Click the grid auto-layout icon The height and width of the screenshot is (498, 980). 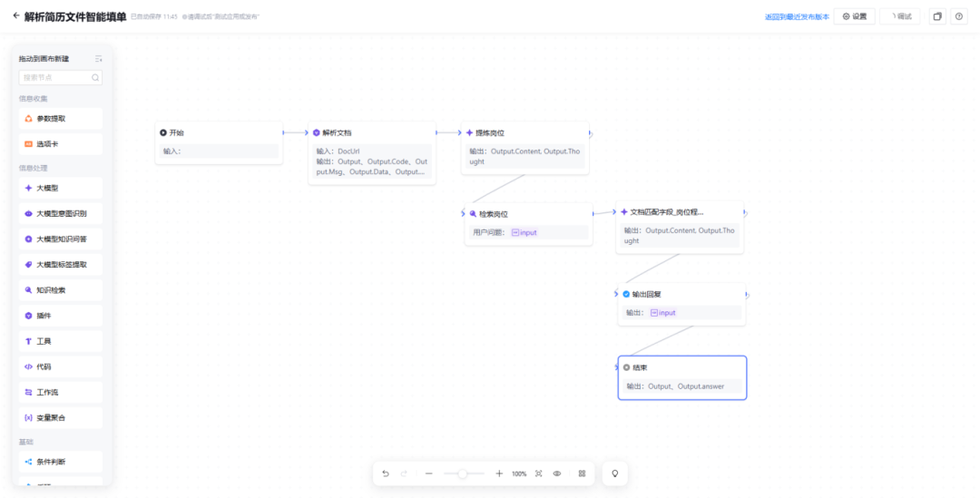tap(582, 474)
